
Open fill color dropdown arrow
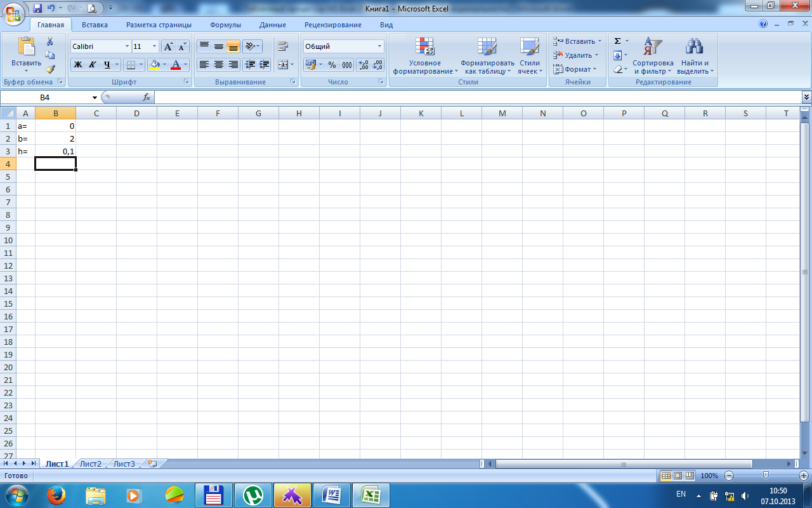[164, 65]
